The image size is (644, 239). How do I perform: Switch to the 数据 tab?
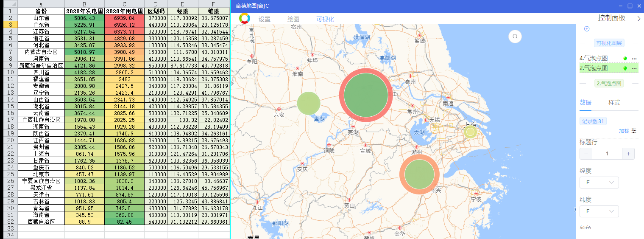pos(585,103)
